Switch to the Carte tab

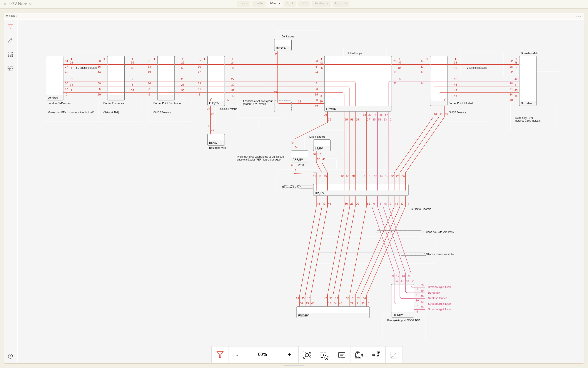259,3
